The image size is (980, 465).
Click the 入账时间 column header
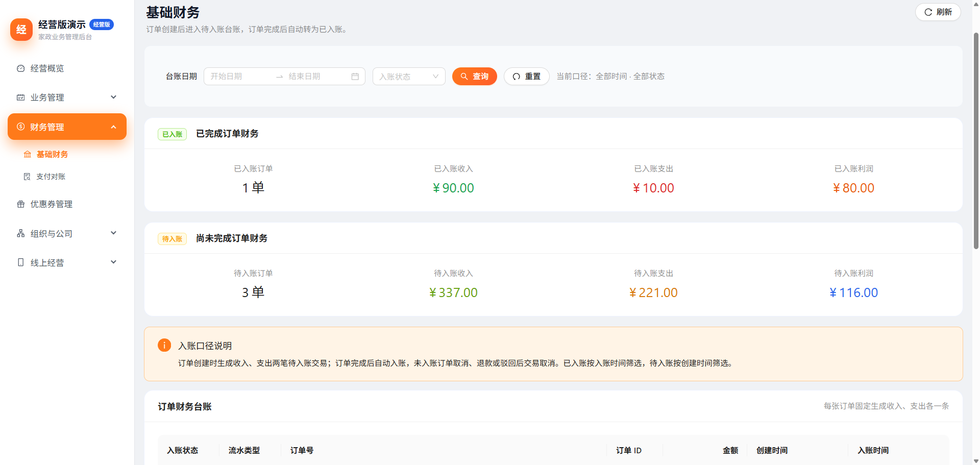(873, 450)
